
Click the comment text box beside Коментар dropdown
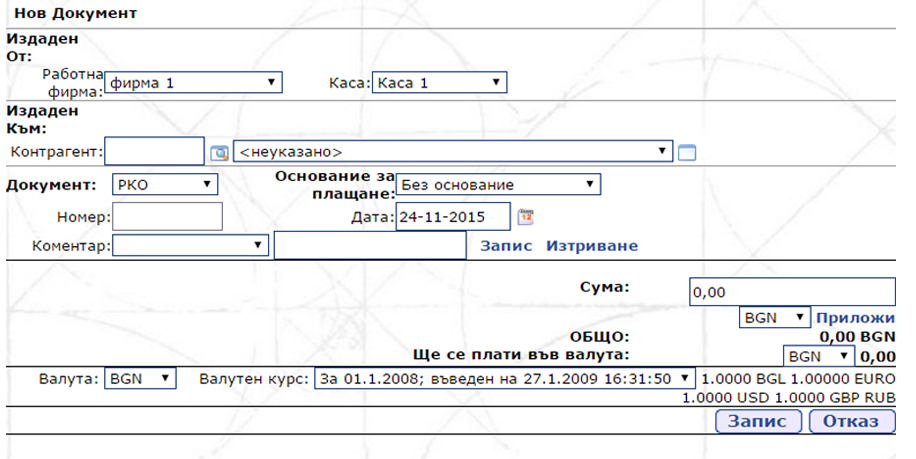coord(370,245)
